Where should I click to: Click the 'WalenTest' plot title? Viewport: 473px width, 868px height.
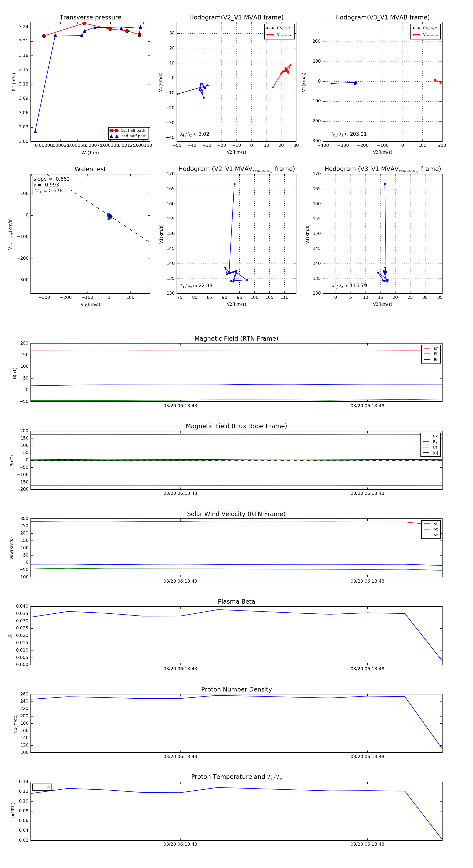click(90, 169)
